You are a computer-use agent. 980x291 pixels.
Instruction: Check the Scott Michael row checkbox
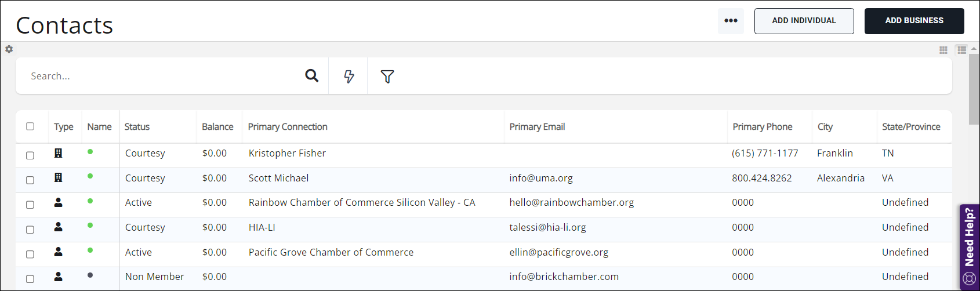30,180
